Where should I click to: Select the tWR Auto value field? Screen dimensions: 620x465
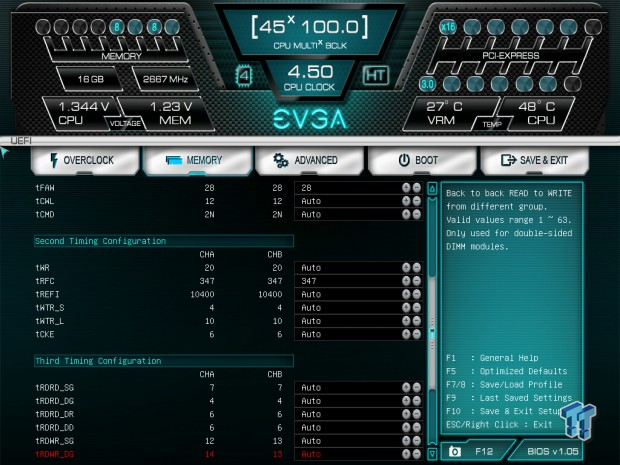pyautogui.click(x=358, y=268)
